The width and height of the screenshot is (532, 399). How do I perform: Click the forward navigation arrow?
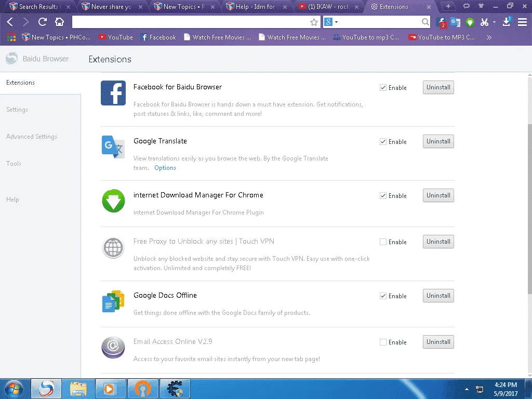[26, 22]
